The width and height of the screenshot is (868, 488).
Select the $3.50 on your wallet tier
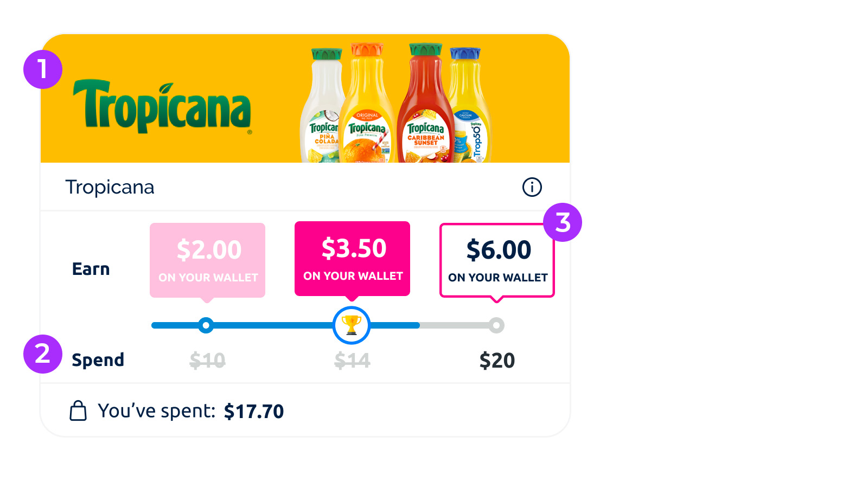[352, 259]
